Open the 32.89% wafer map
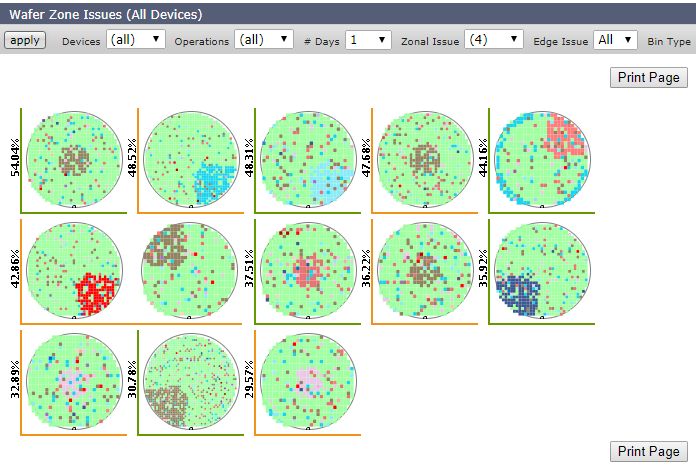Image resolution: width=696 pixels, height=474 pixels. coord(74,382)
